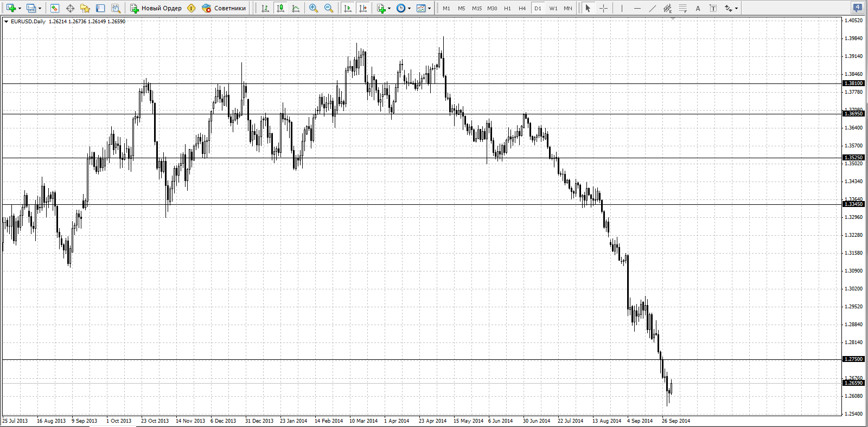Pick the Horizontal Line drawing tool
This screenshot has width=868, height=427.
click(637, 8)
